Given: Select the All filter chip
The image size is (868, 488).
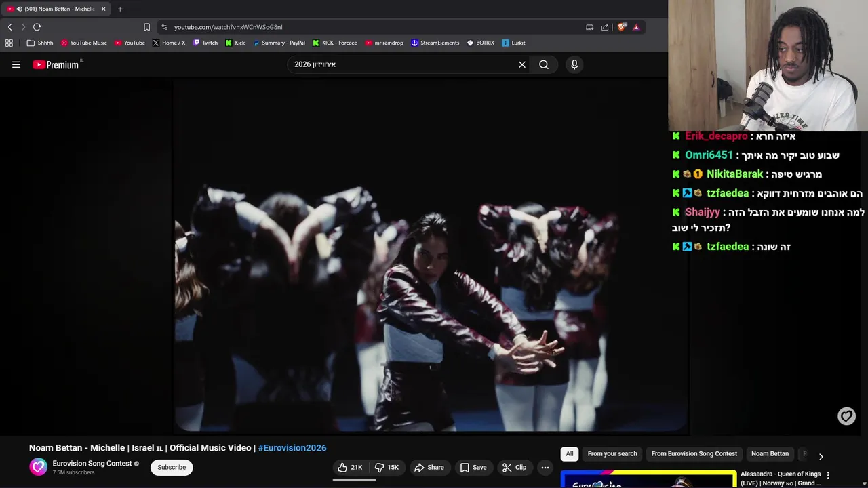Looking at the screenshot, I should [x=570, y=453].
